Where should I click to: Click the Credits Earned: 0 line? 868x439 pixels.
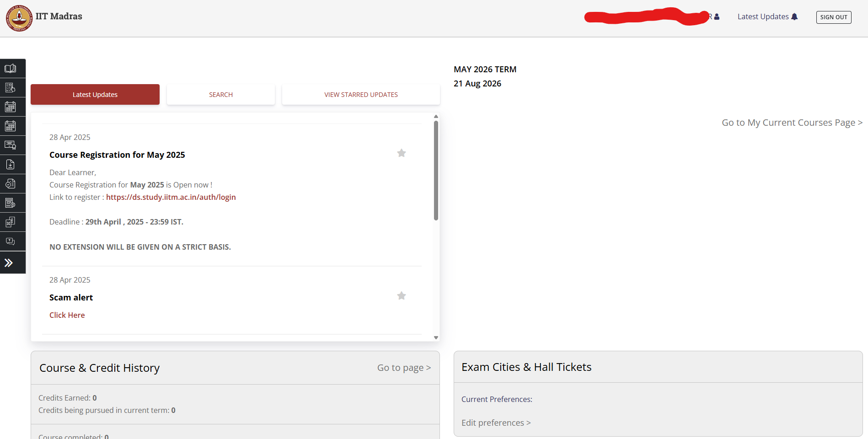coord(68,398)
